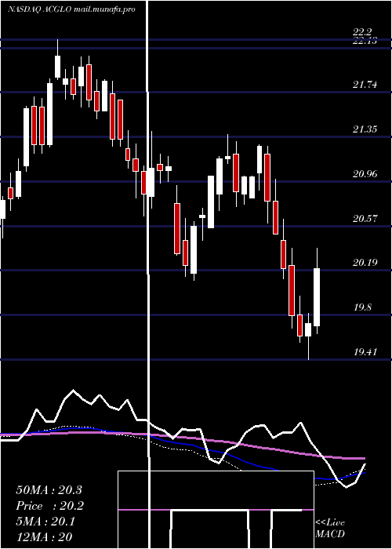Click the 21.74 price level label
The height and width of the screenshot is (549, 392).
coord(365,85)
